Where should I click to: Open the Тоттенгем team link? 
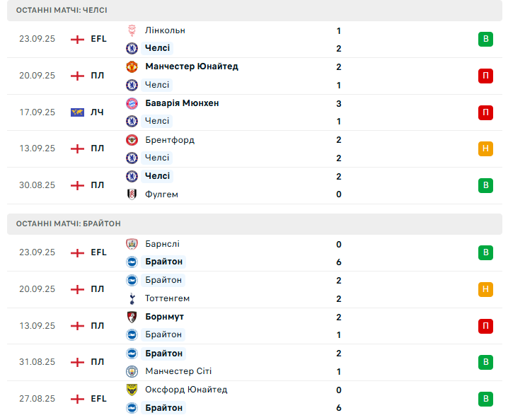[x=167, y=298]
